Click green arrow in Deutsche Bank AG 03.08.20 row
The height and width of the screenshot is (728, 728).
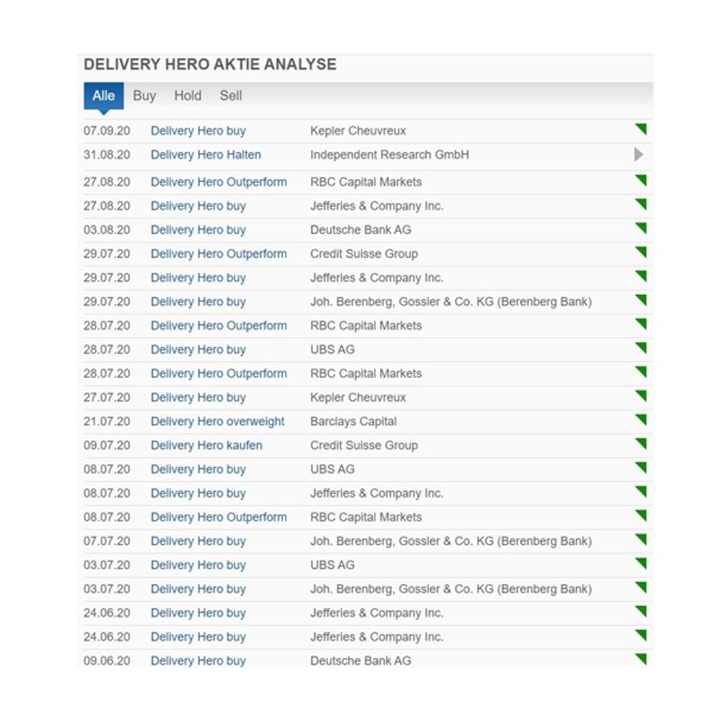pos(641,228)
